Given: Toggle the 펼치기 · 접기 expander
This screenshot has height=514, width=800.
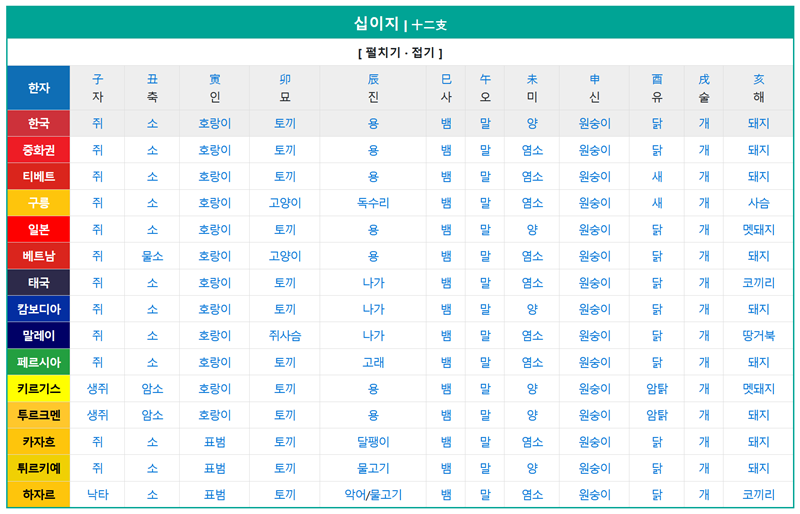Looking at the screenshot, I should (400, 53).
